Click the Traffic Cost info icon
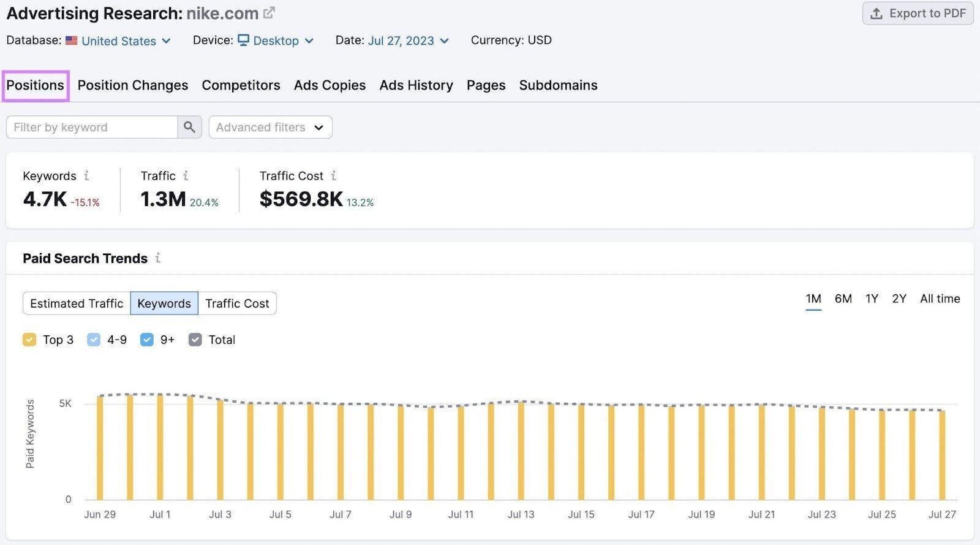 [x=334, y=176]
